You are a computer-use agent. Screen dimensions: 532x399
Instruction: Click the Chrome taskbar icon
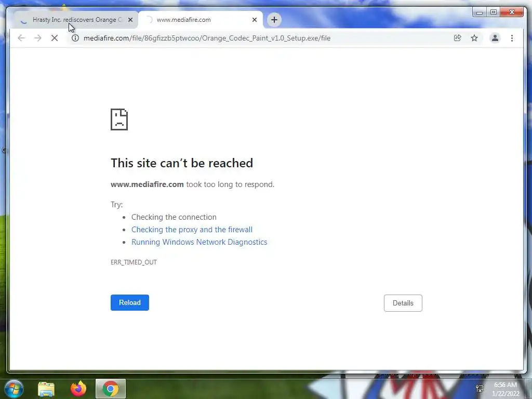pos(111,389)
